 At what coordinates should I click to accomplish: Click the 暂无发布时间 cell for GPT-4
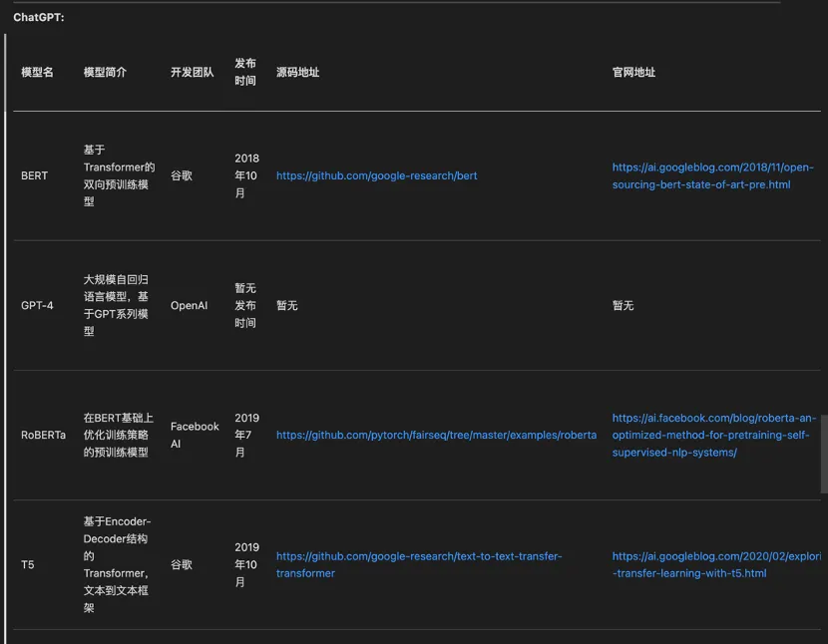[245, 306]
